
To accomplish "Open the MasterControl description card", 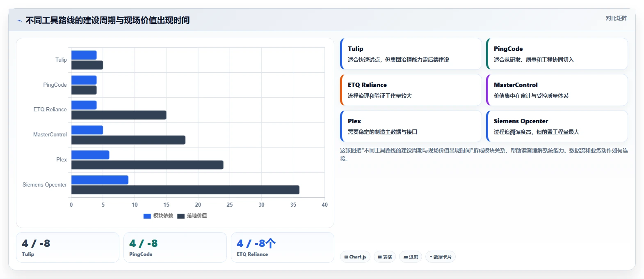I will [x=557, y=90].
